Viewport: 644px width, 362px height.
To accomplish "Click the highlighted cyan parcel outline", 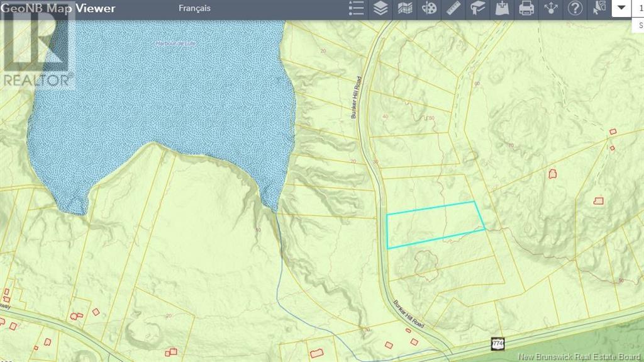I will pyautogui.click(x=436, y=225).
